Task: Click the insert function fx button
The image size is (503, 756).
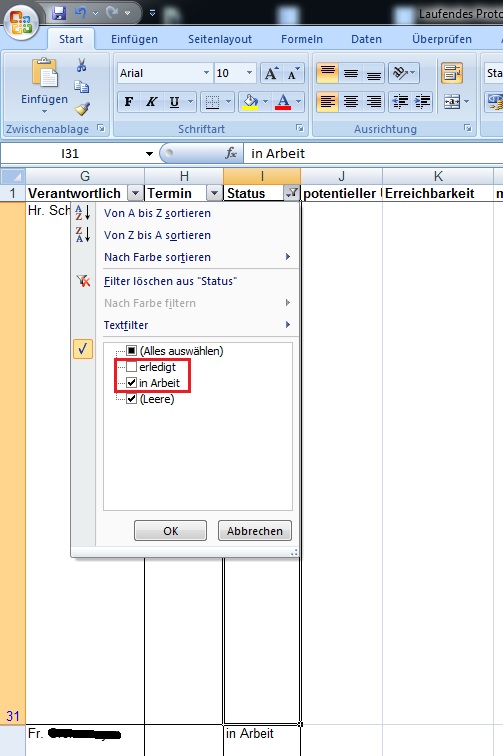Action: [231, 154]
